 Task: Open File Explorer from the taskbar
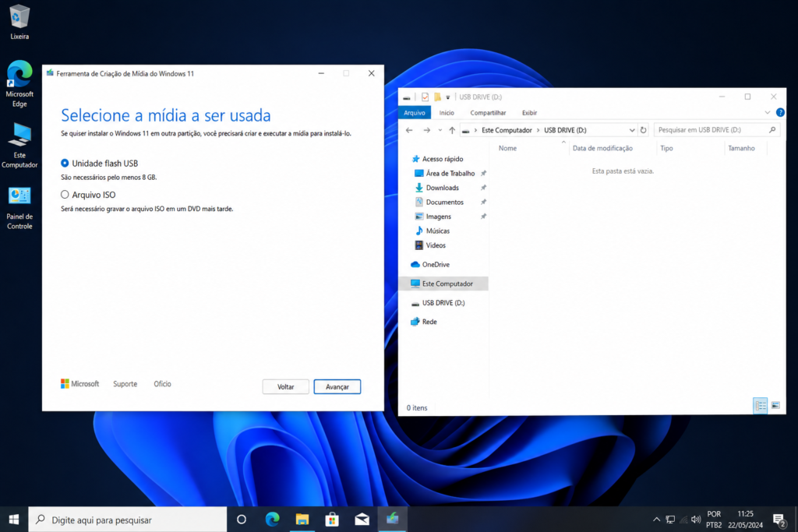coord(302,520)
